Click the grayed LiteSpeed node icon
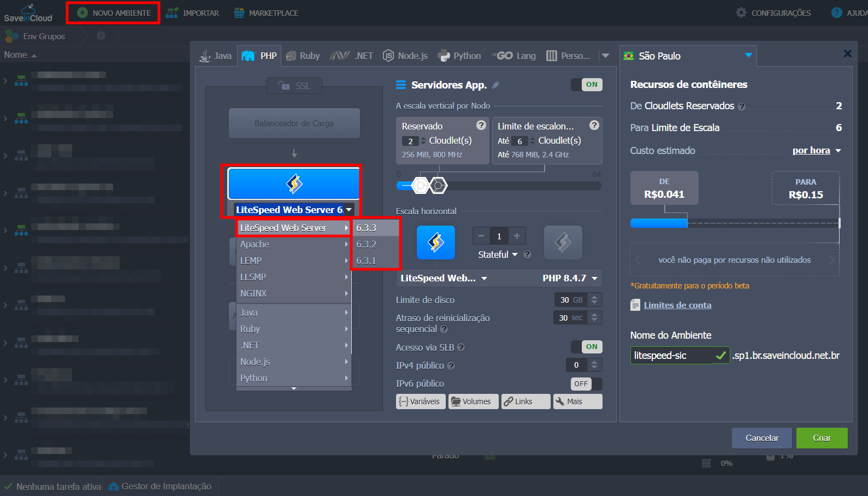This screenshot has width=868, height=496. click(x=563, y=243)
